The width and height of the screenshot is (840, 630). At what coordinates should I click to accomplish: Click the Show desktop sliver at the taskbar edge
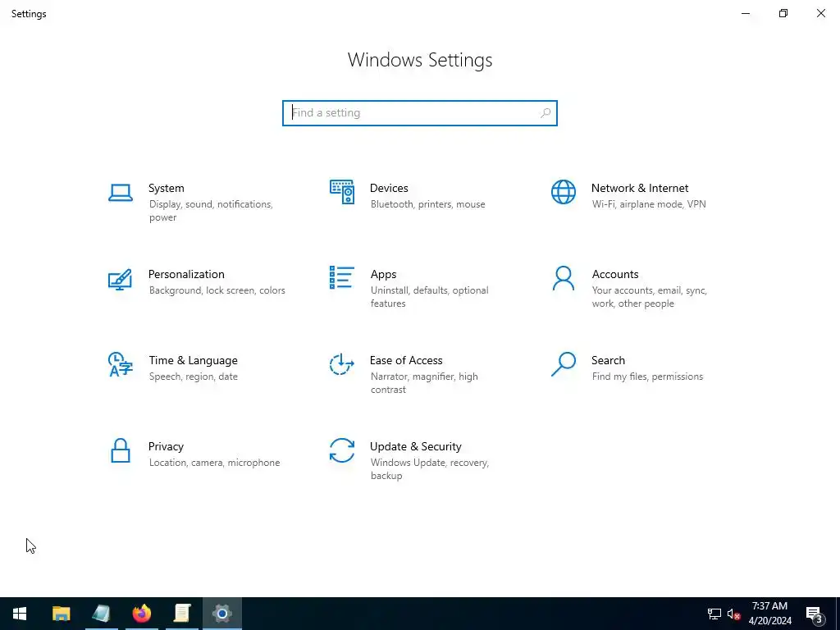(838, 614)
